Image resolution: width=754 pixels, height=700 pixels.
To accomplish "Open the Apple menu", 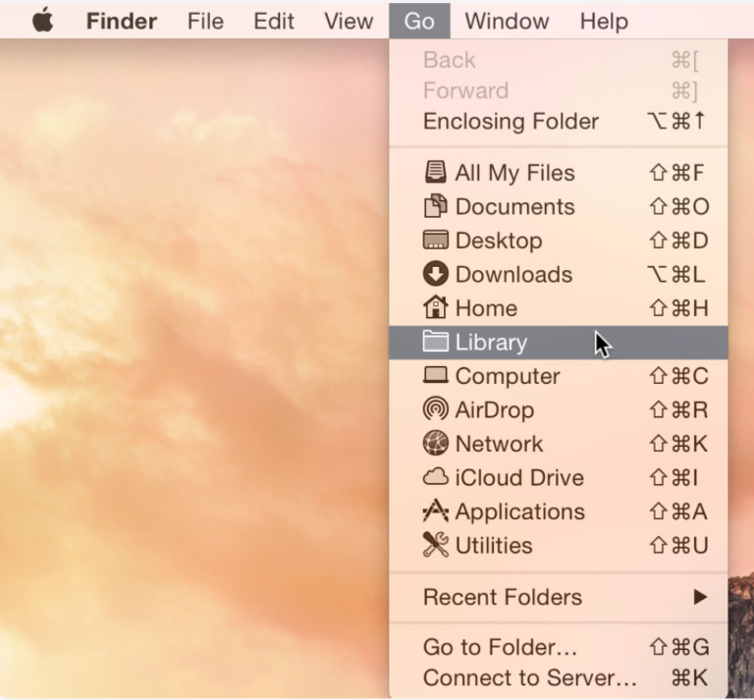I will click(x=43, y=22).
